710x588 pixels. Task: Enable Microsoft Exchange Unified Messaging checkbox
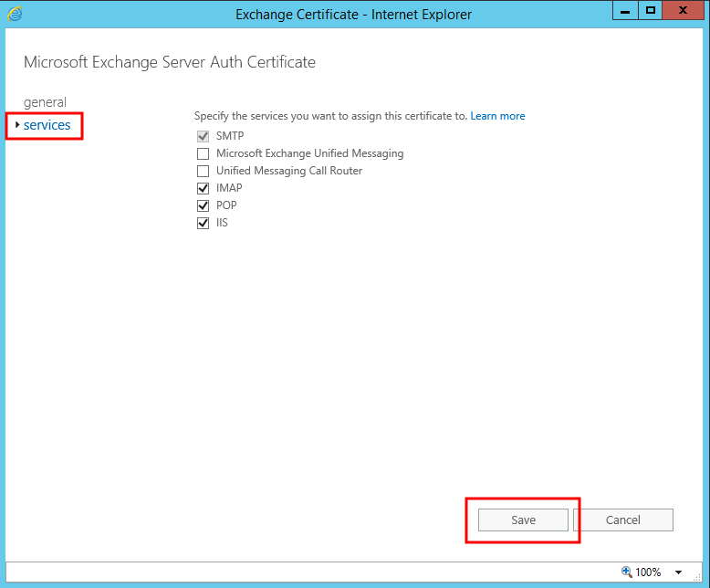point(203,153)
